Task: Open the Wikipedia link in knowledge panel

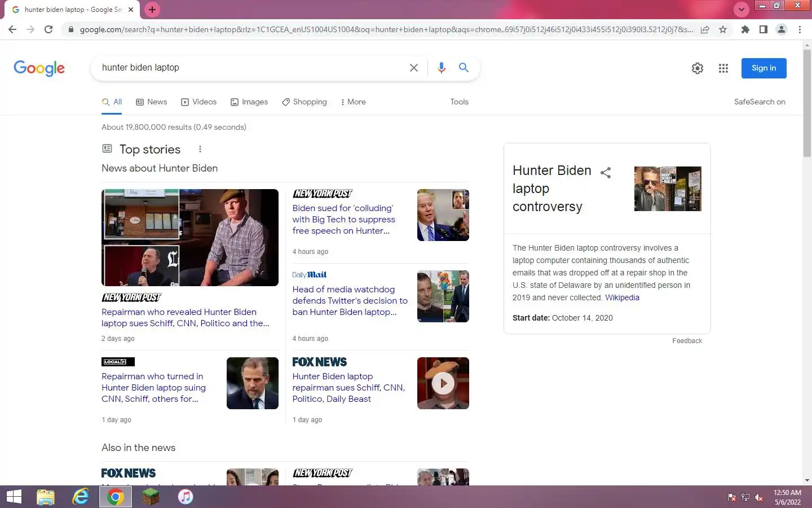Action: pyautogui.click(x=622, y=297)
